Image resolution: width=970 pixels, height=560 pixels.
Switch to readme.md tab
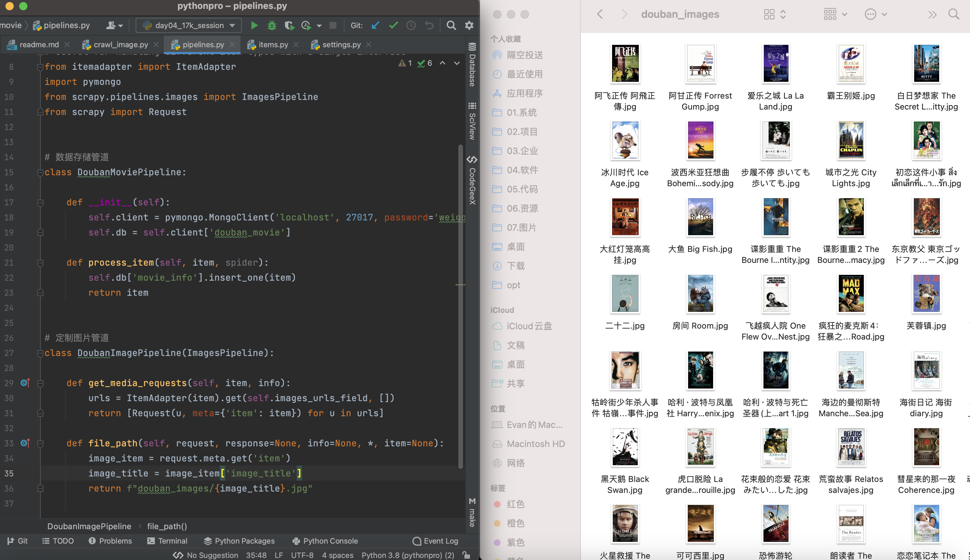pyautogui.click(x=39, y=44)
